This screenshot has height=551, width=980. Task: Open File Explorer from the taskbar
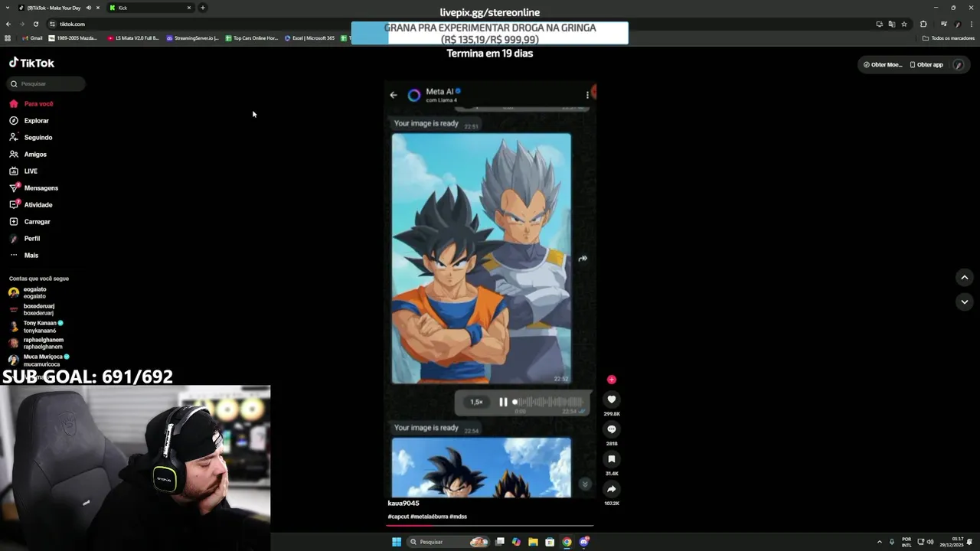coord(533,542)
